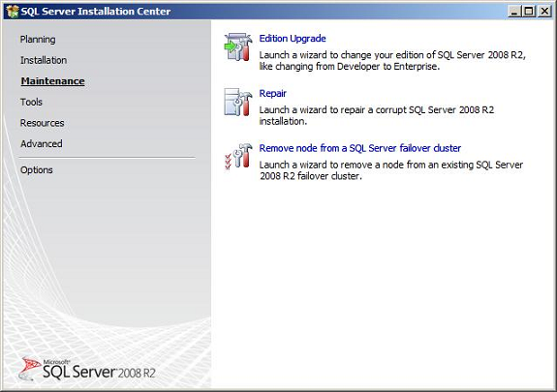Click the Remove node failover cluster icon

[238, 156]
